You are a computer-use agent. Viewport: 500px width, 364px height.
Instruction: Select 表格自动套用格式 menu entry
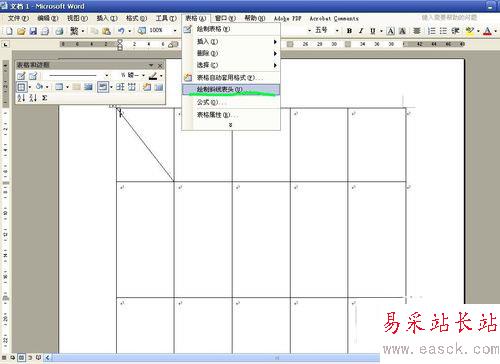[231, 77]
